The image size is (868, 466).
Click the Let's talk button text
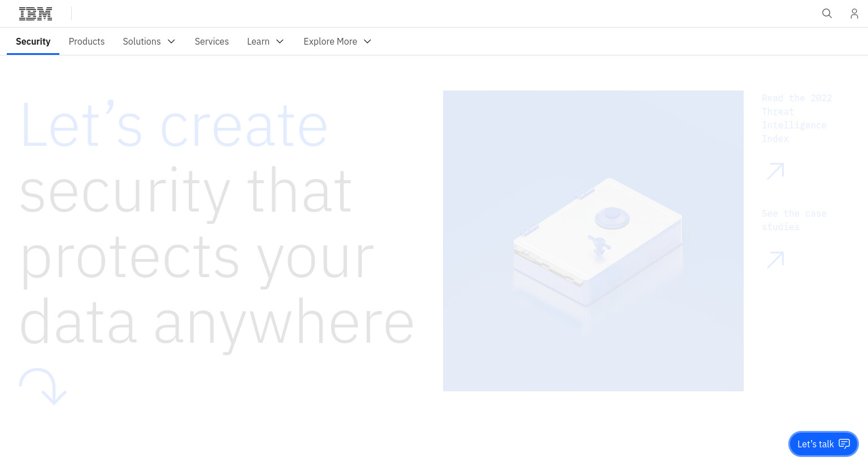(x=815, y=444)
